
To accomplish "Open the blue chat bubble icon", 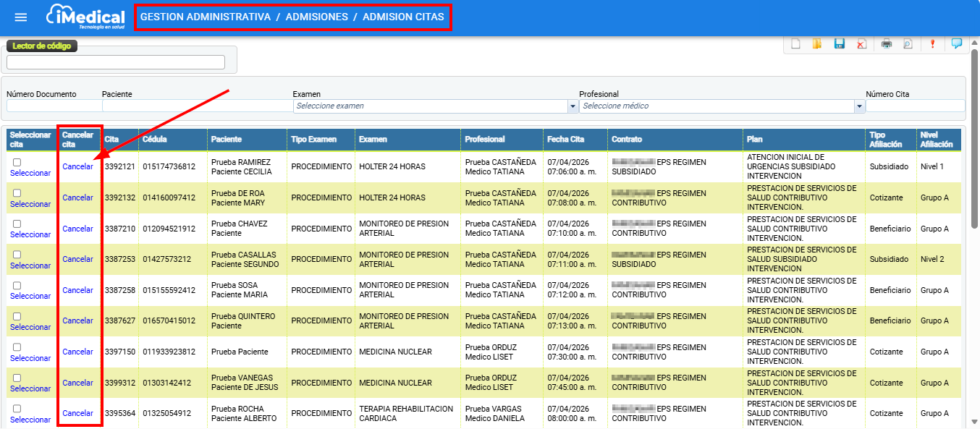I will (956, 43).
